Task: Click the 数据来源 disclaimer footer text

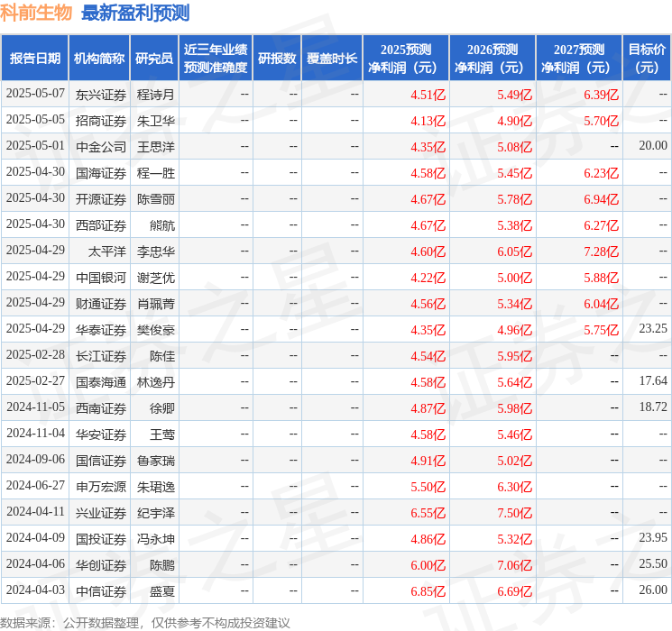Action: [x=145, y=623]
